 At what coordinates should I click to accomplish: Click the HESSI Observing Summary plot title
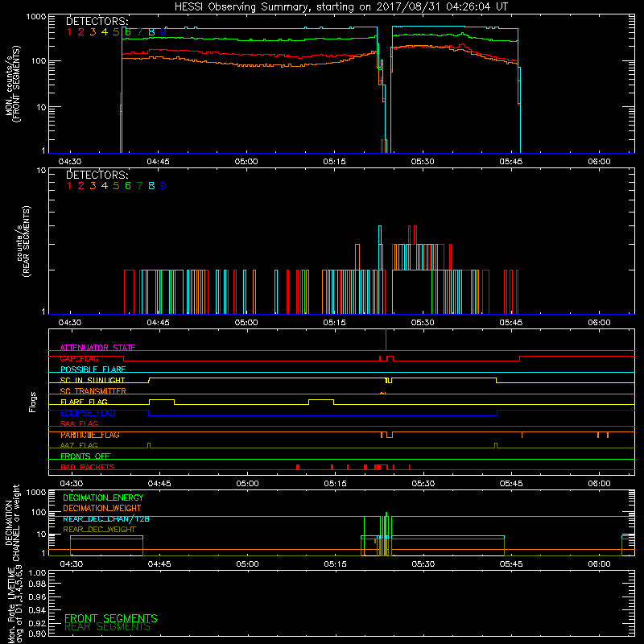click(x=341, y=6)
